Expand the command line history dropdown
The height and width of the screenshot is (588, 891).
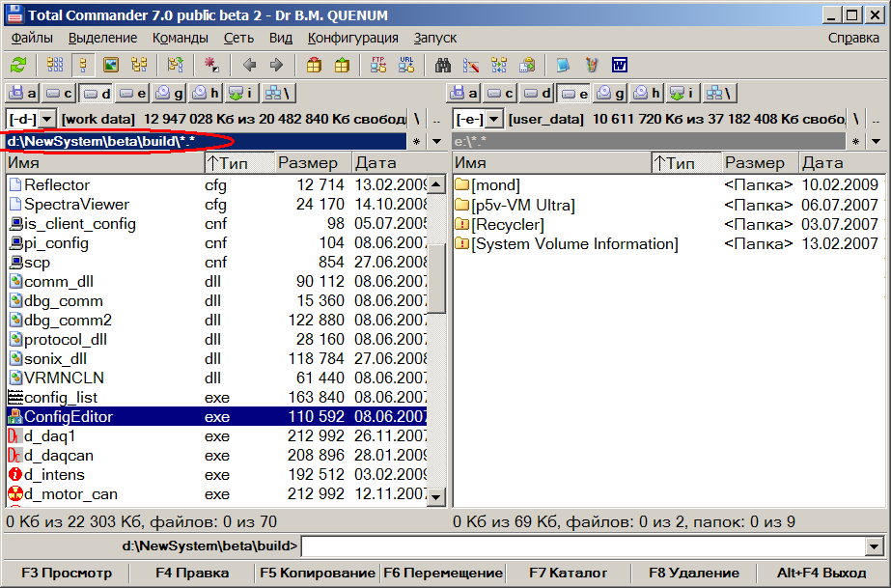click(875, 546)
